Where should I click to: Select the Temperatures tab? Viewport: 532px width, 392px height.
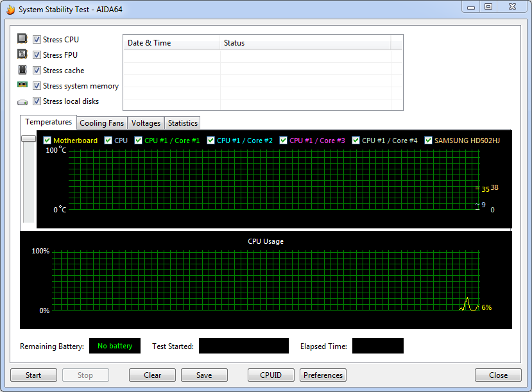pos(49,122)
